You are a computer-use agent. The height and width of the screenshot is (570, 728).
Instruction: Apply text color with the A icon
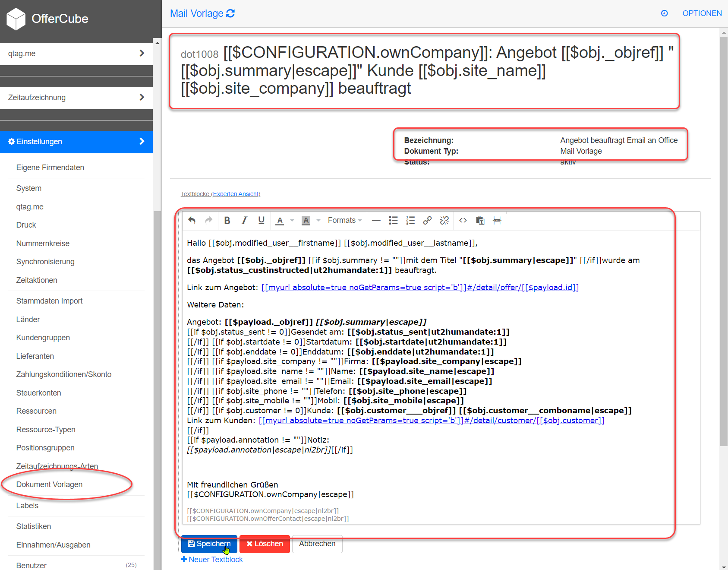[280, 220]
